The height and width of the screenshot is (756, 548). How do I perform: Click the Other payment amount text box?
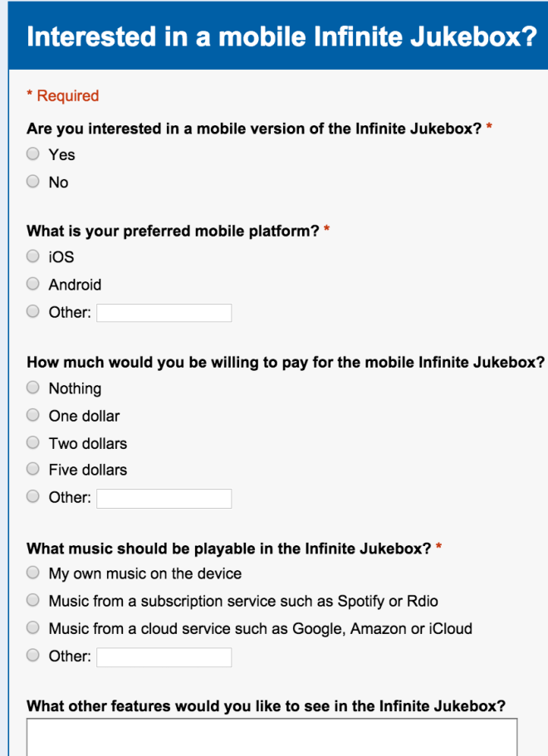(x=164, y=498)
